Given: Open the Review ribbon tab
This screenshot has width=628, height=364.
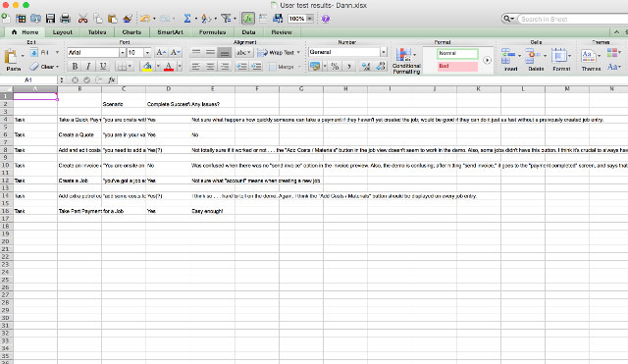Looking at the screenshot, I should coord(282,32).
